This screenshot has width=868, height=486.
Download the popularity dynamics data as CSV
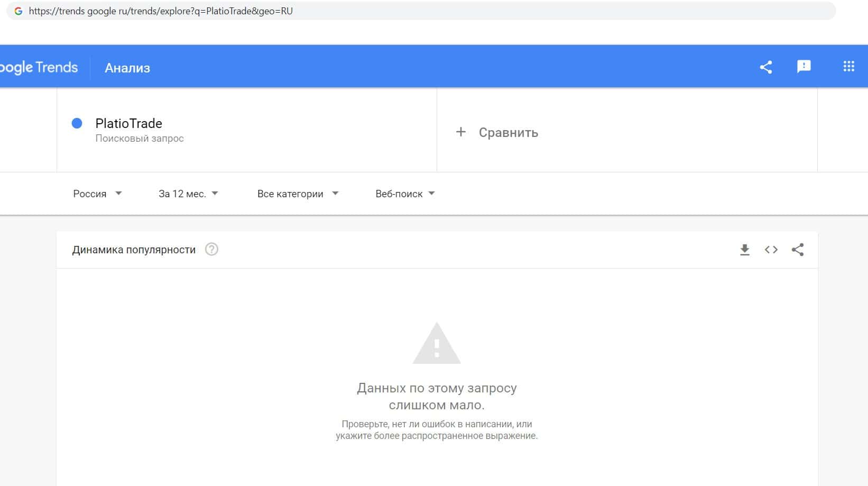click(x=745, y=250)
